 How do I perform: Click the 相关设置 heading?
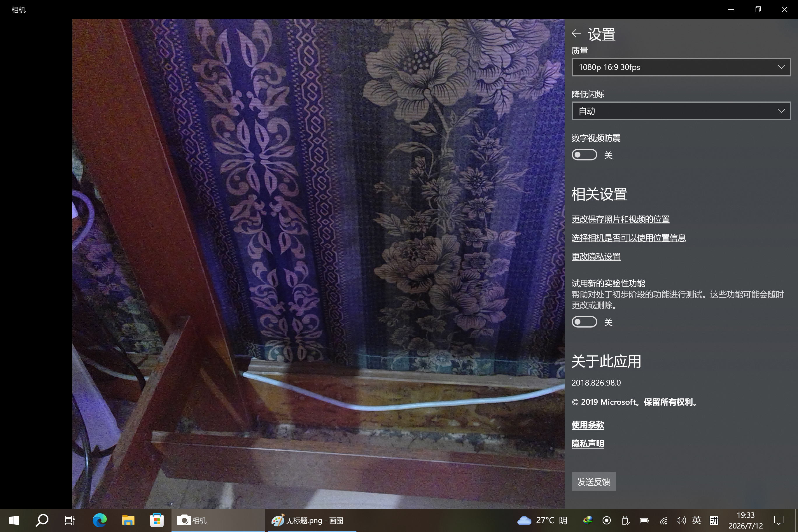[599, 195]
